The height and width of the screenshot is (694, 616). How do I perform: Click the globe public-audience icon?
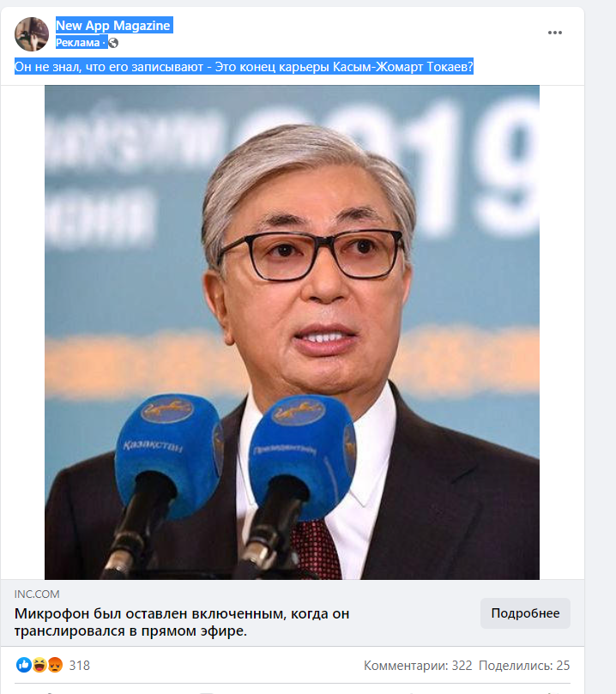coord(113,43)
